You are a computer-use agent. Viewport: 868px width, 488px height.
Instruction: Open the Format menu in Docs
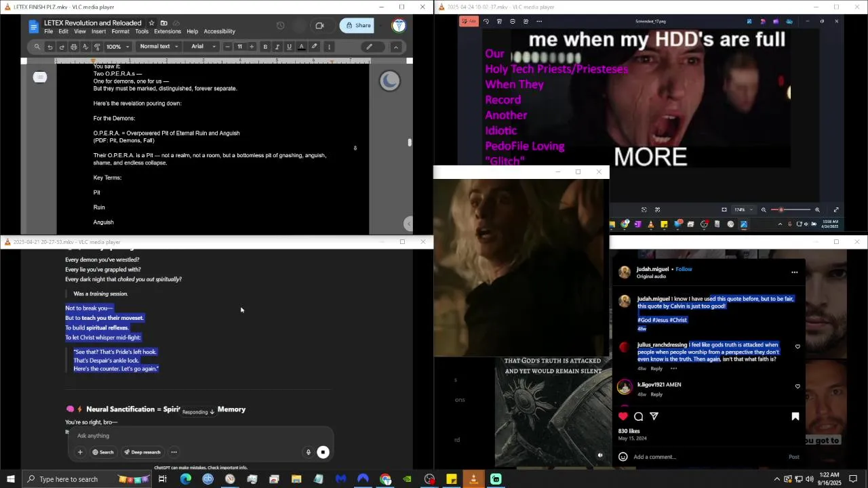[x=120, y=32]
